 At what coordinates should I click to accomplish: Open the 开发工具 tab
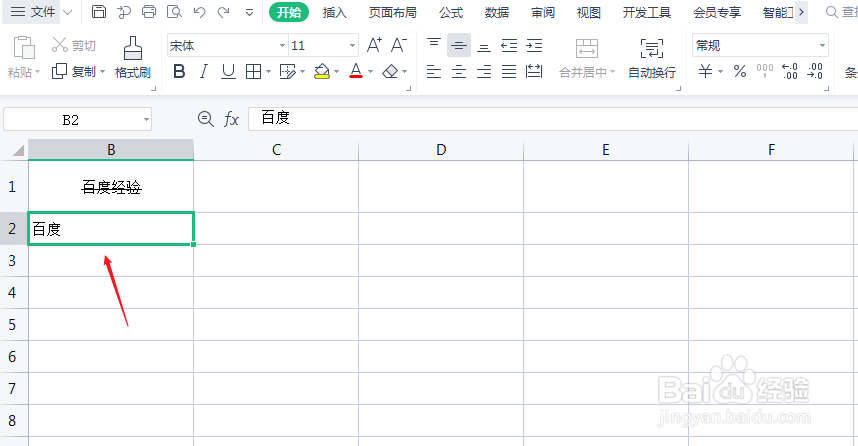(x=647, y=12)
